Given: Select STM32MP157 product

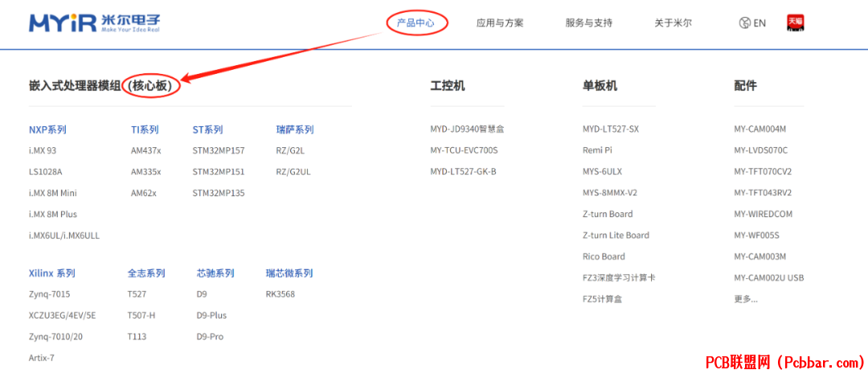Looking at the screenshot, I should coord(219,150).
